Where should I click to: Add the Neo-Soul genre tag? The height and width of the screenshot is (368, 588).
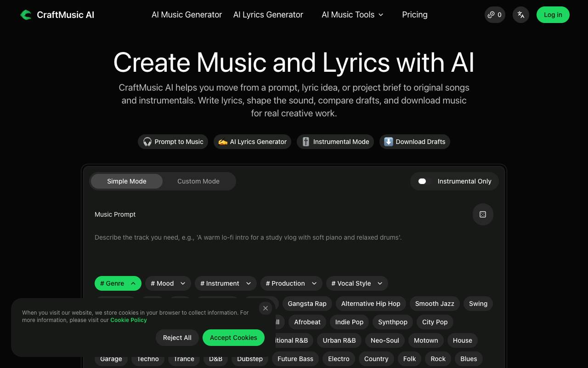pyautogui.click(x=385, y=340)
